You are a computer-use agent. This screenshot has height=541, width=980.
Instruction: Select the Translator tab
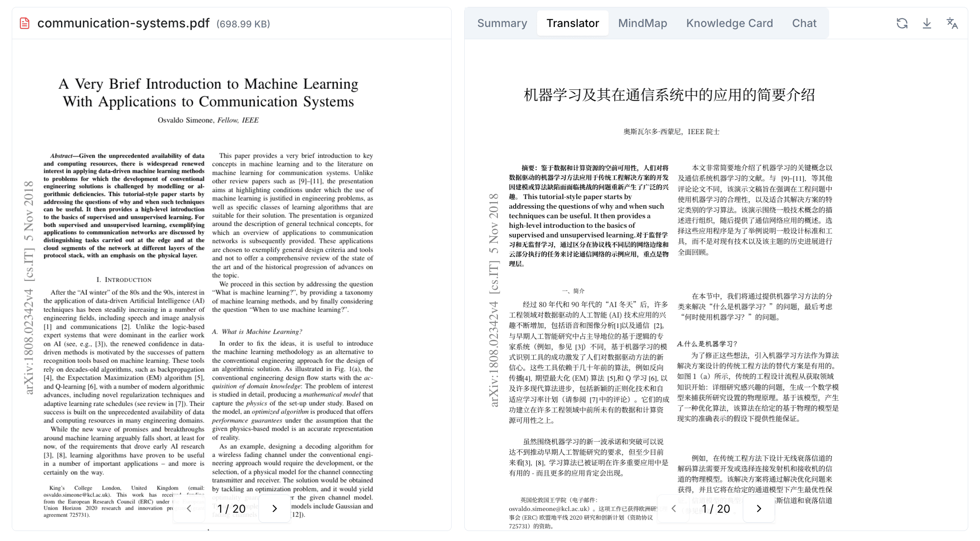(x=572, y=23)
